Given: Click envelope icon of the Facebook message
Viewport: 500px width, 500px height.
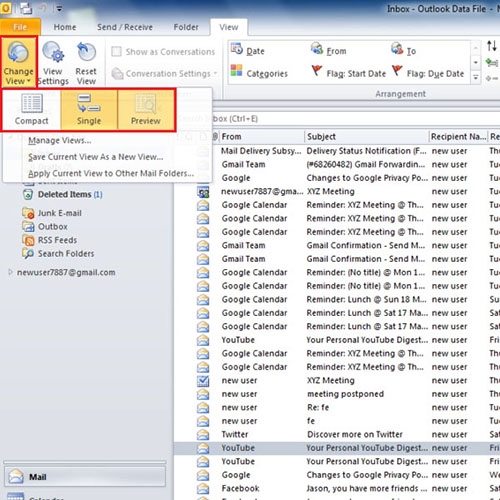Looking at the screenshot, I should click(203, 489).
